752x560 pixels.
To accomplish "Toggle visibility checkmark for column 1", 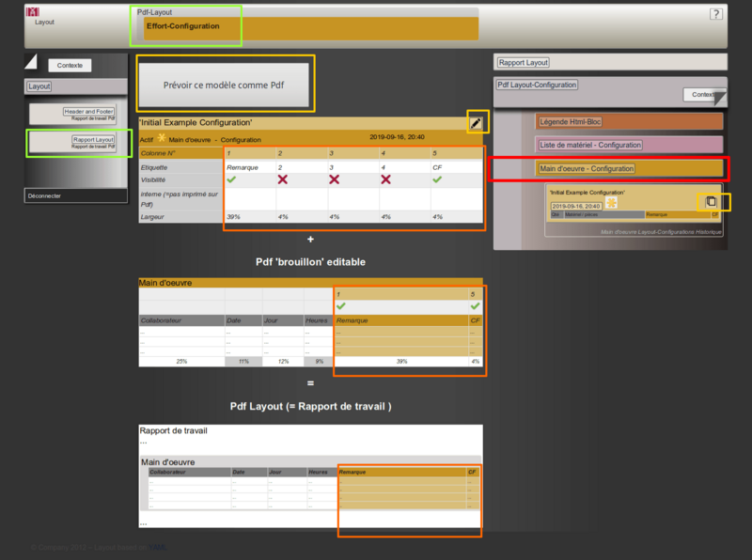I will (231, 179).
